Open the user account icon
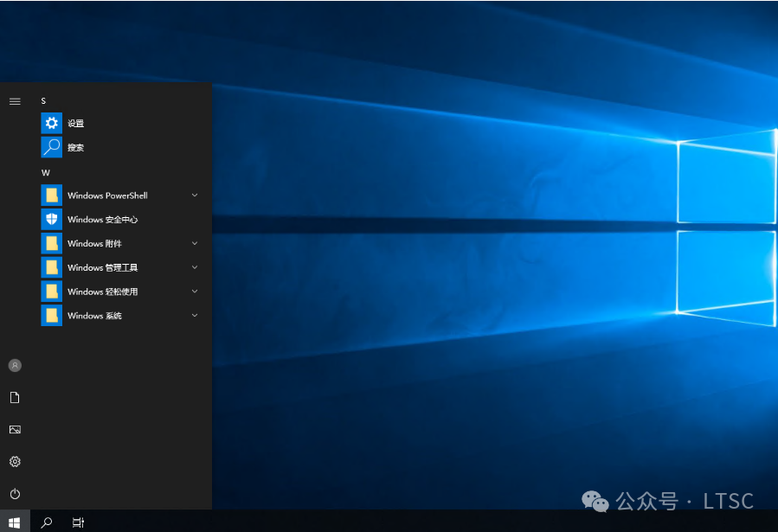The width and height of the screenshot is (778, 532). tap(15, 365)
